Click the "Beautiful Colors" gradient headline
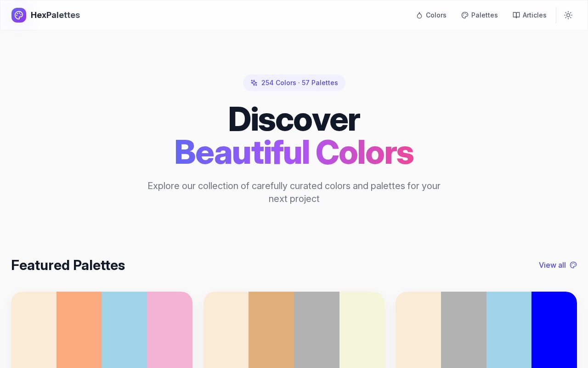The height and width of the screenshot is (368, 588). pos(294,152)
